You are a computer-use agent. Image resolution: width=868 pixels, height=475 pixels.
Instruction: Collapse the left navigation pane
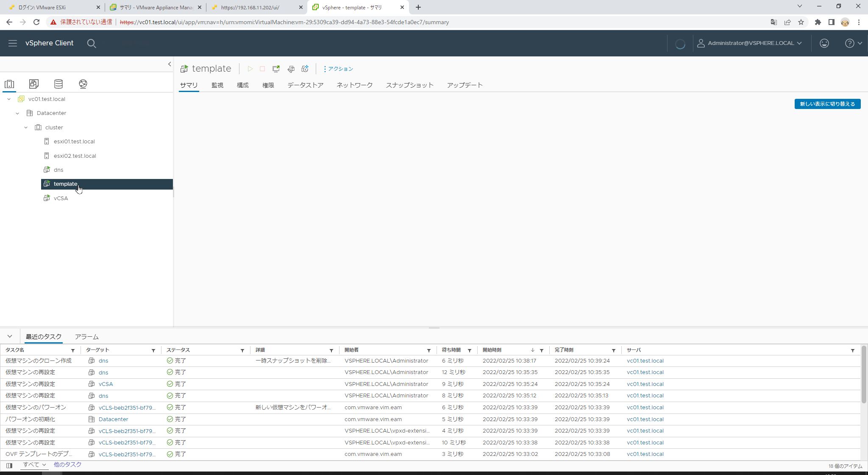[x=170, y=64]
